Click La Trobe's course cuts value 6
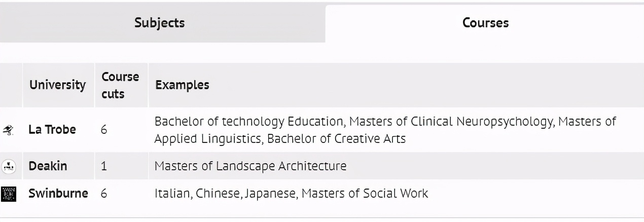Viewport: 644px width, 222px height. (104, 130)
